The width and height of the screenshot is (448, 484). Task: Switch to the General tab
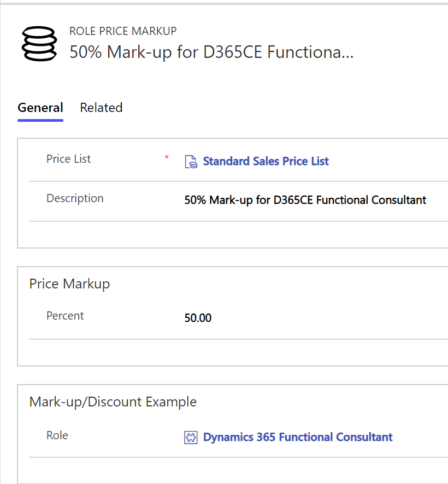coord(40,108)
